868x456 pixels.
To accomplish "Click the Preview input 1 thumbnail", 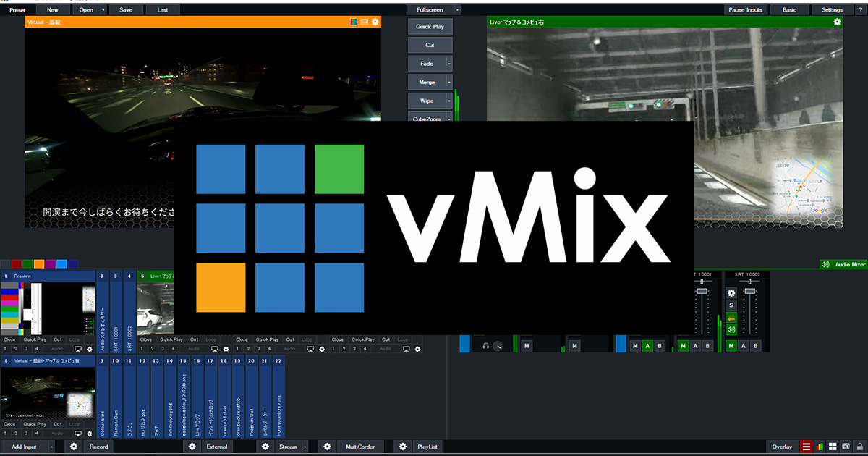I will coord(48,308).
